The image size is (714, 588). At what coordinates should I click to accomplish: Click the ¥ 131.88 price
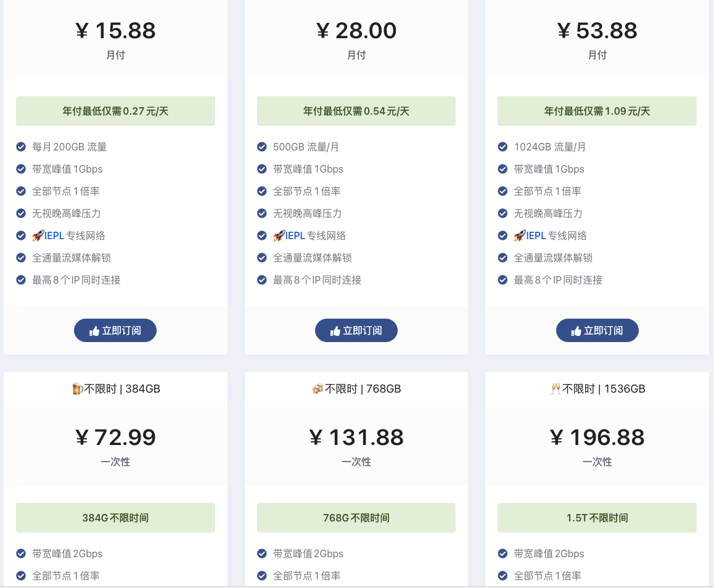(356, 438)
